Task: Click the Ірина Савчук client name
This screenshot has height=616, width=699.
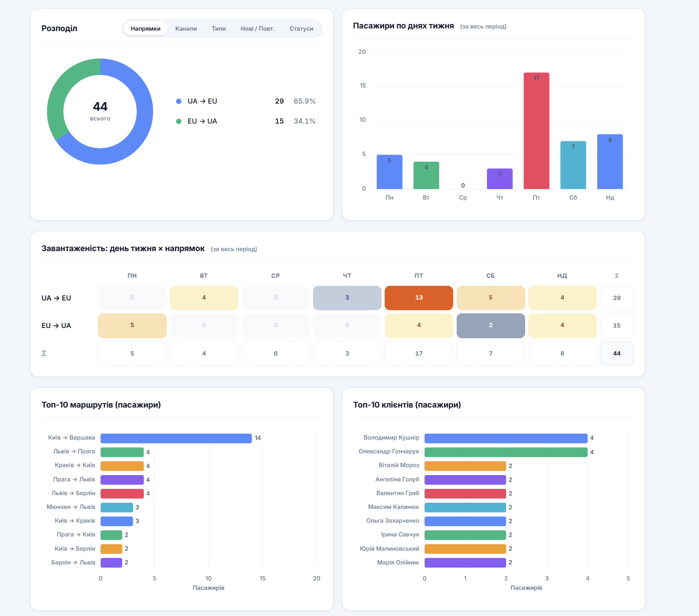Action: (400, 535)
